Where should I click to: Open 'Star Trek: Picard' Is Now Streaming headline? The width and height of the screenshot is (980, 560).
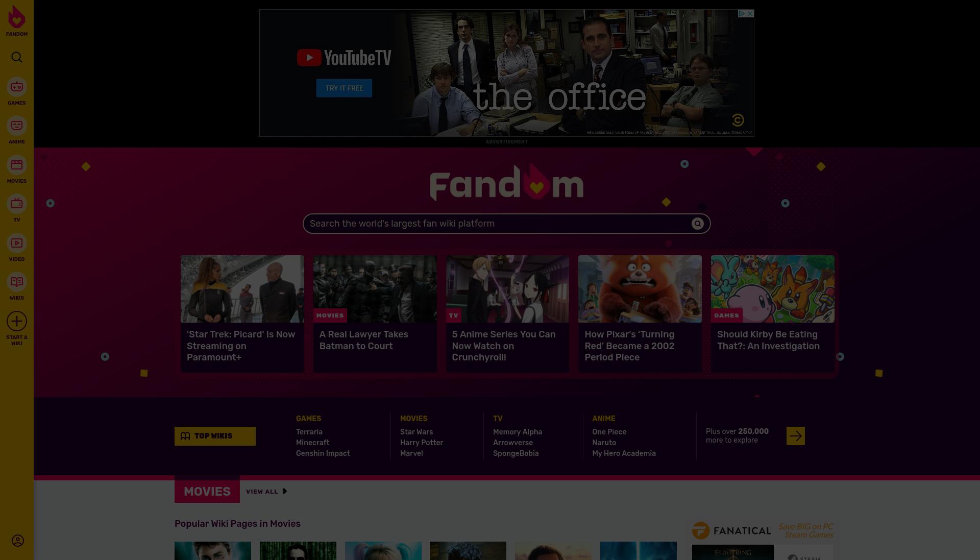[241, 346]
